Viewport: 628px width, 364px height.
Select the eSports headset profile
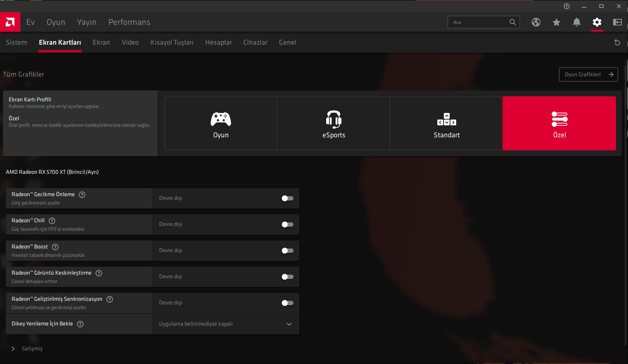click(333, 123)
